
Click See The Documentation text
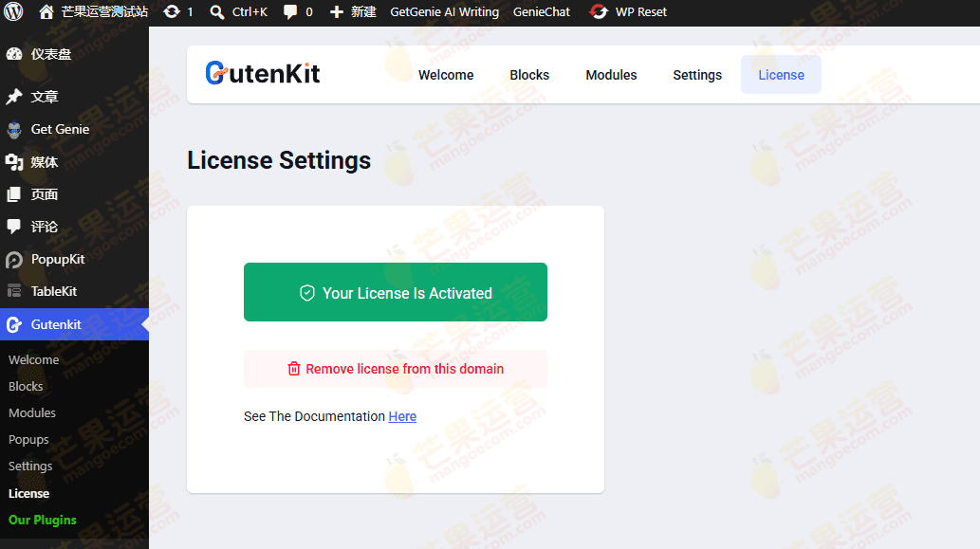click(x=314, y=416)
